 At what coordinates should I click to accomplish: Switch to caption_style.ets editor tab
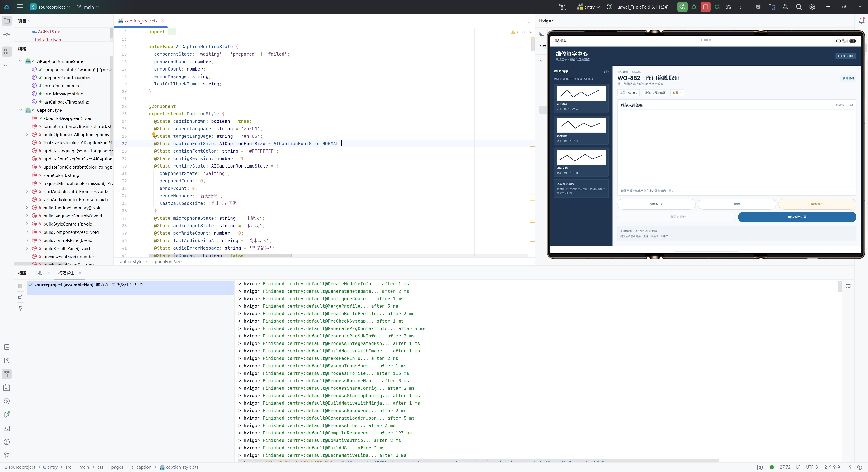point(141,21)
